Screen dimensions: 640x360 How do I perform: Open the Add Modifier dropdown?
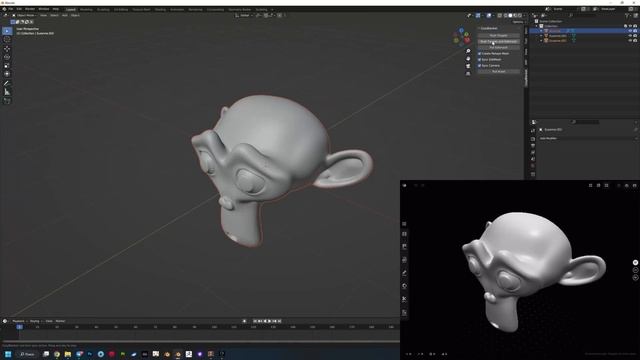[x=587, y=138]
